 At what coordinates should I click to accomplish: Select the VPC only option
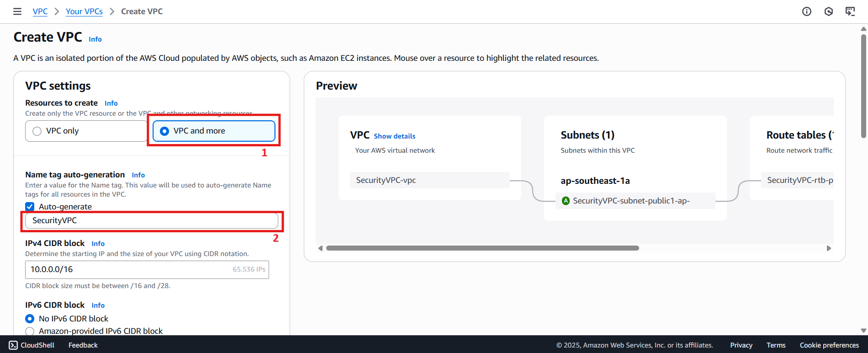click(x=86, y=131)
